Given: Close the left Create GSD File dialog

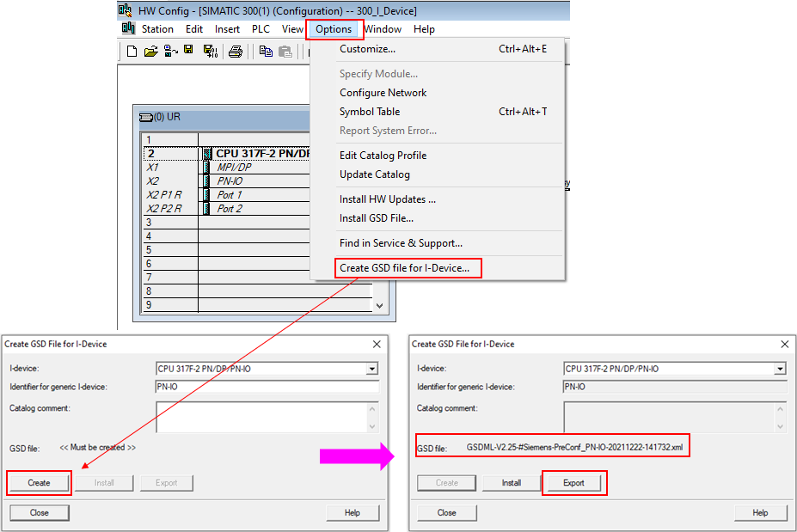Looking at the screenshot, I should pyautogui.click(x=377, y=344).
